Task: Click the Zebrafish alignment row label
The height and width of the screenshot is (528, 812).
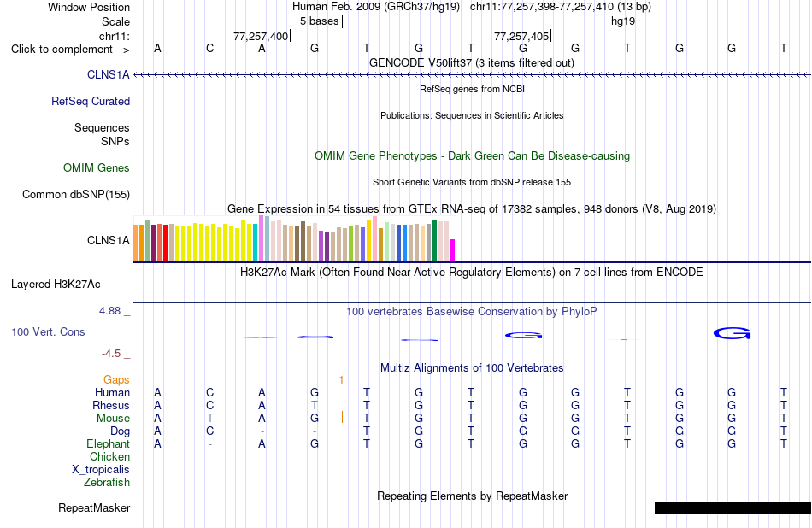Action: click(x=107, y=483)
